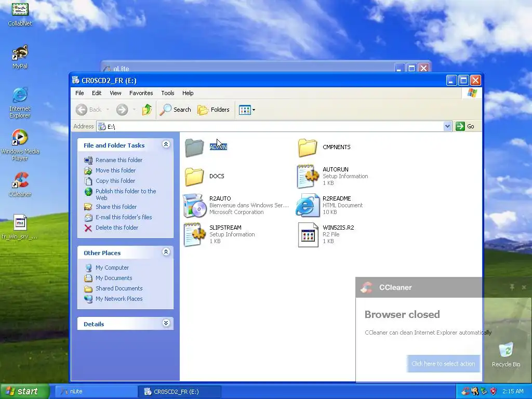The image size is (532, 399).
Task: Open the Back history dropdown arrow
Action: tap(108, 110)
